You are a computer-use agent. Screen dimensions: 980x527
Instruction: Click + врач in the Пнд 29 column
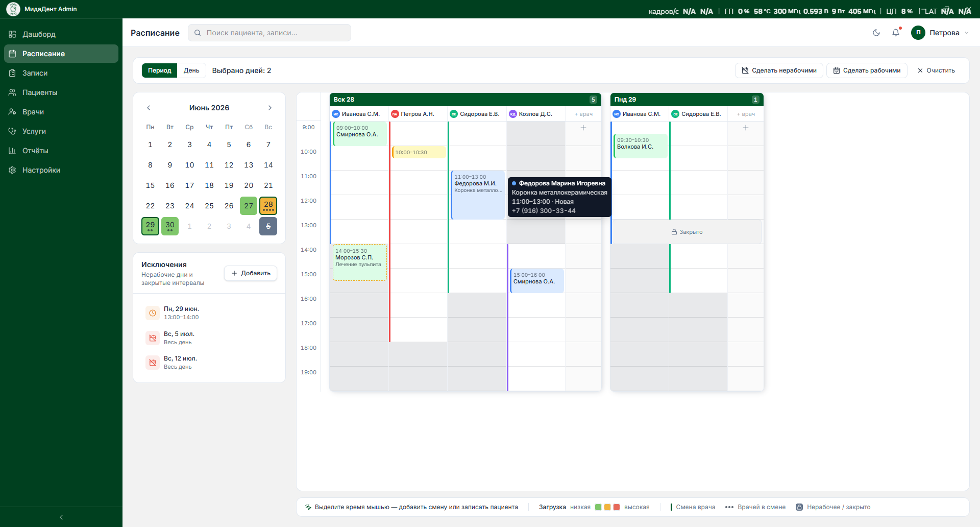coord(746,114)
